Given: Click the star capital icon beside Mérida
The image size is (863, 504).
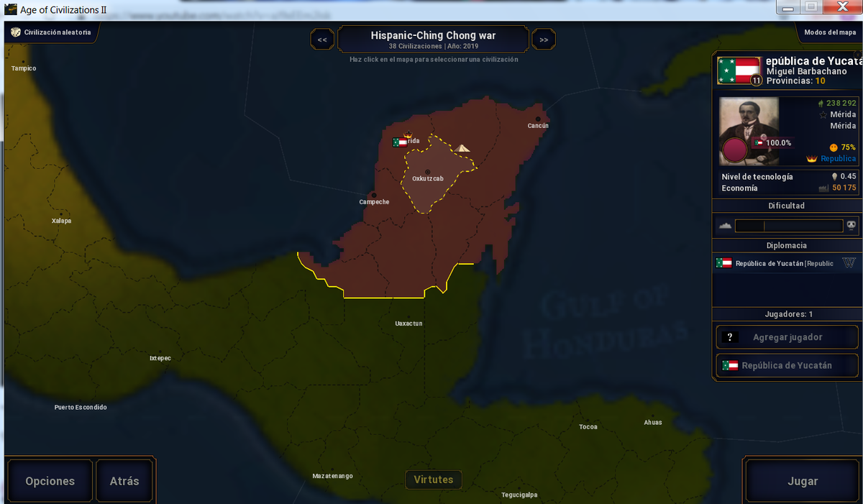Looking at the screenshot, I should (823, 114).
